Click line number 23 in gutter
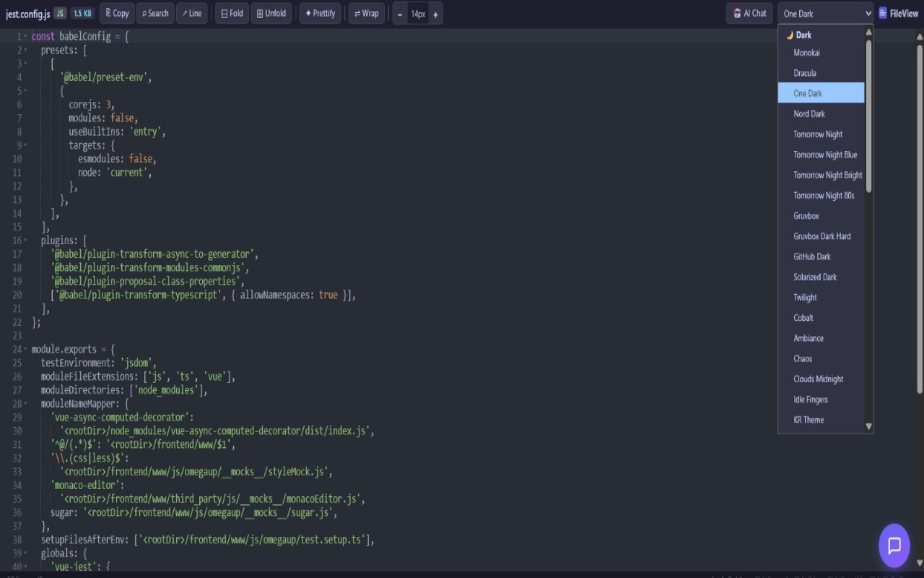This screenshot has height=578, width=924. pyautogui.click(x=17, y=336)
